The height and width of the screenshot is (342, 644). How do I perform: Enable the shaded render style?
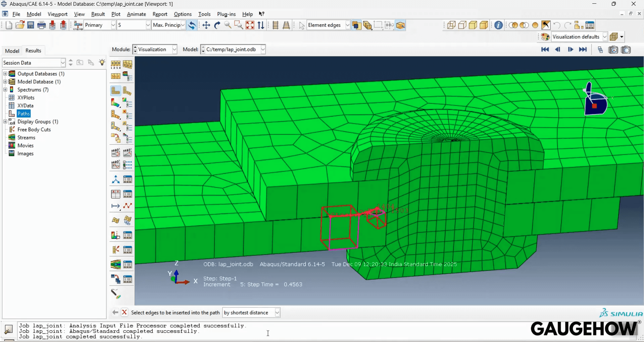pos(484,25)
